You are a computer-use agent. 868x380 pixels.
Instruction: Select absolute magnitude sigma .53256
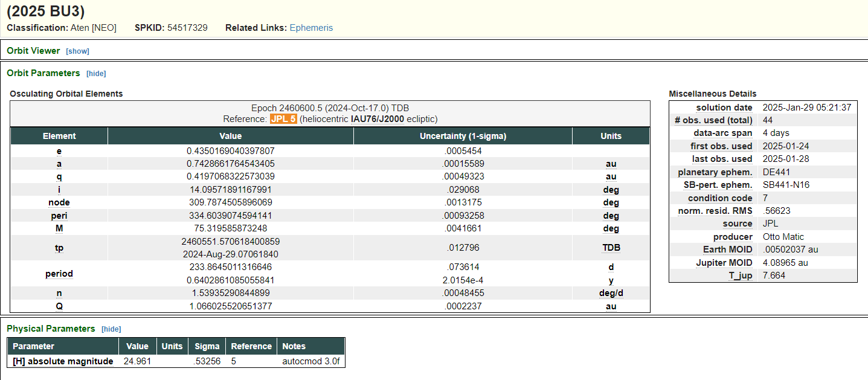207,361
